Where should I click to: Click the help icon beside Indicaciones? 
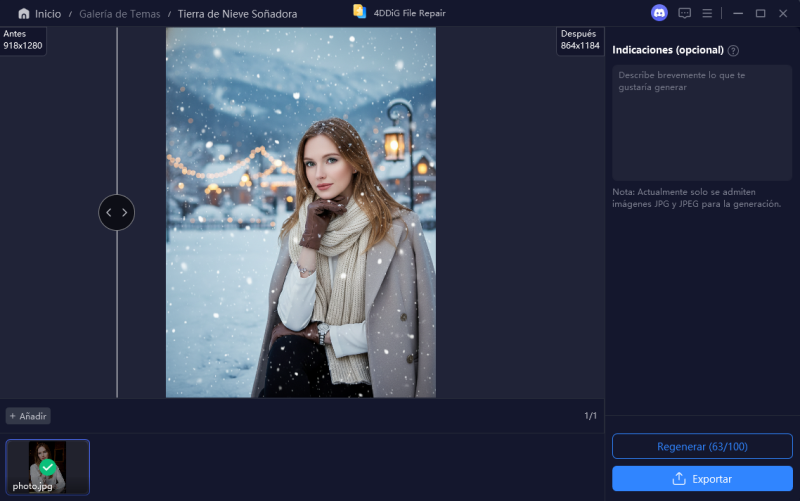point(733,51)
